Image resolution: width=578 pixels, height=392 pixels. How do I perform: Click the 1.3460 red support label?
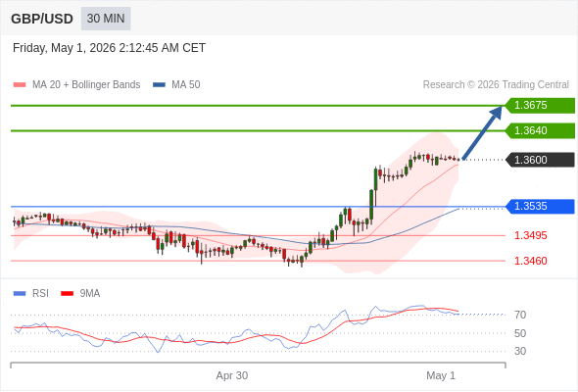[530, 261]
